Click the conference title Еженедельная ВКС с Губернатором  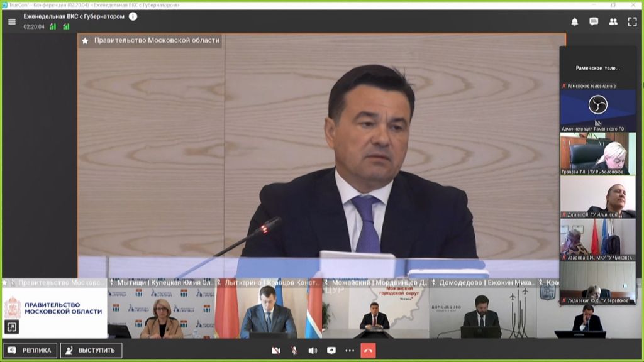(74, 16)
